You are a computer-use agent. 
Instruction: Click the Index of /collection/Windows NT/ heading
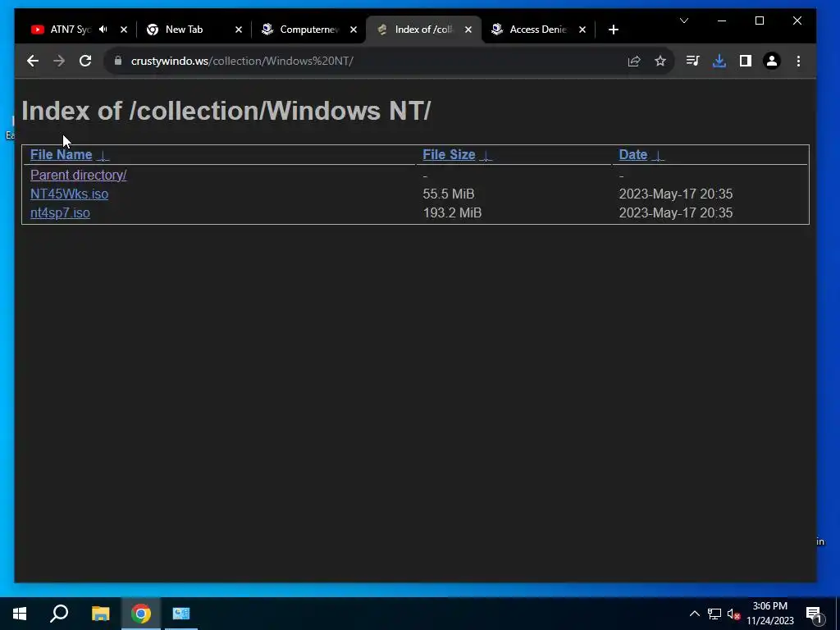(x=226, y=111)
